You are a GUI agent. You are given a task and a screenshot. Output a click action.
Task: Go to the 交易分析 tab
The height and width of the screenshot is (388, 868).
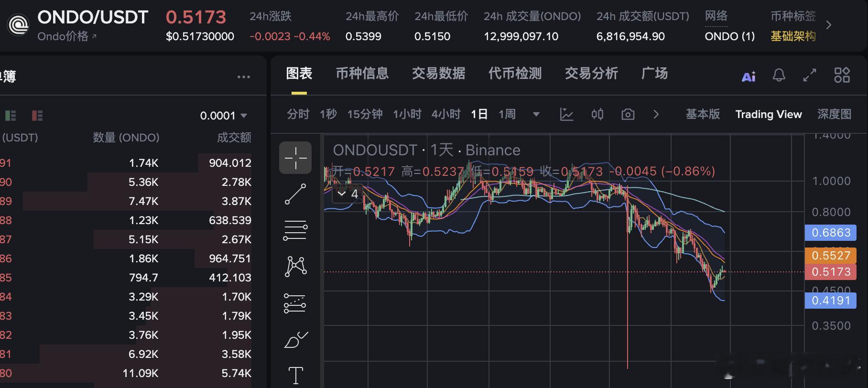[x=592, y=74]
